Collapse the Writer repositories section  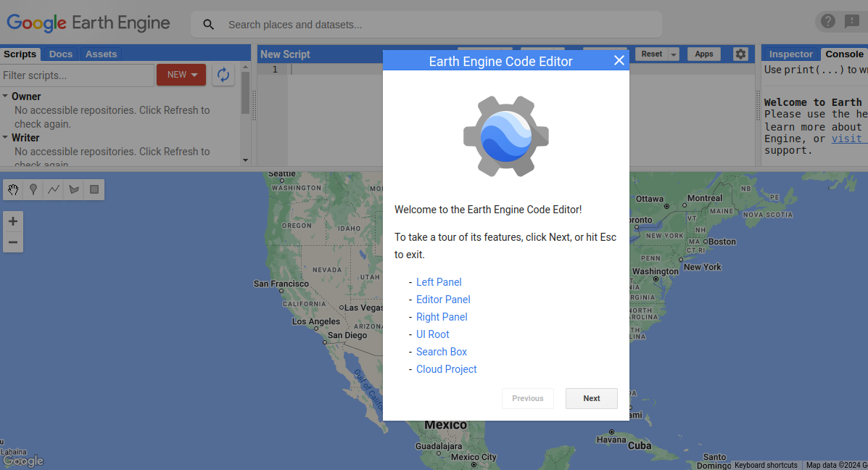(x=6, y=137)
